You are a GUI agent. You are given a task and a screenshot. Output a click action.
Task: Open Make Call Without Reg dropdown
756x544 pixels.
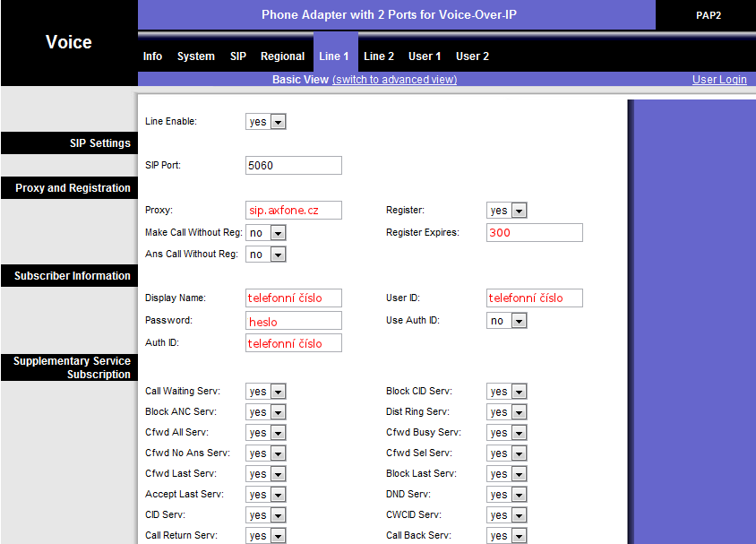[x=266, y=233]
